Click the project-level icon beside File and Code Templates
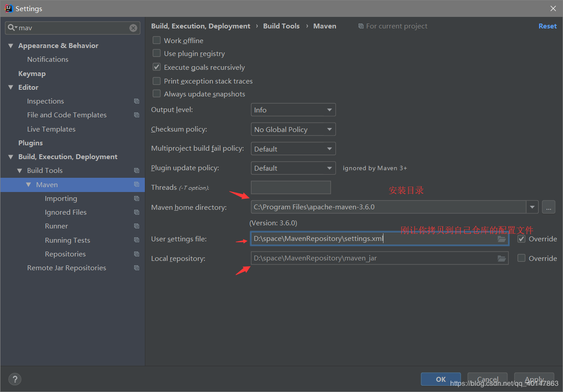Viewport: 563px width, 392px height. pos(136,115)
